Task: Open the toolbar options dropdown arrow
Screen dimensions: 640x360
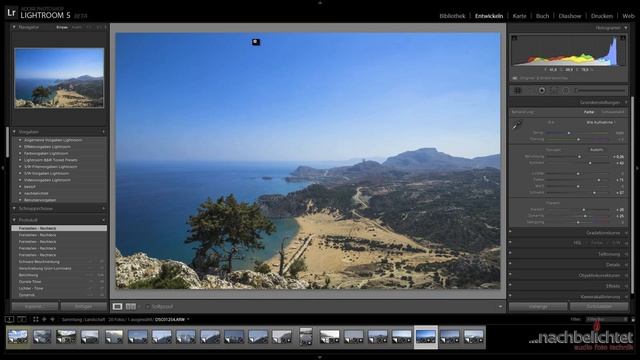Action: (500, 307)
